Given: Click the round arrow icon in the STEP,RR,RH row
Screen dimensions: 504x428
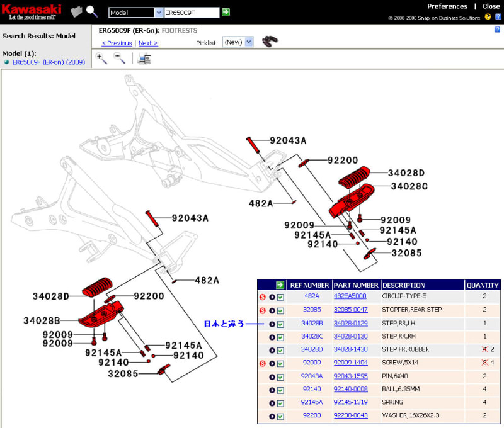Looking at the screenshot, I should coord(272,337).
